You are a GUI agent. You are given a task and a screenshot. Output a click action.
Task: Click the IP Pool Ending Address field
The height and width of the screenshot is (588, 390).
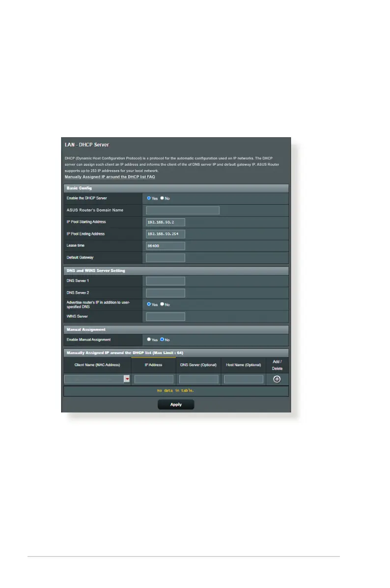point(165,234)
